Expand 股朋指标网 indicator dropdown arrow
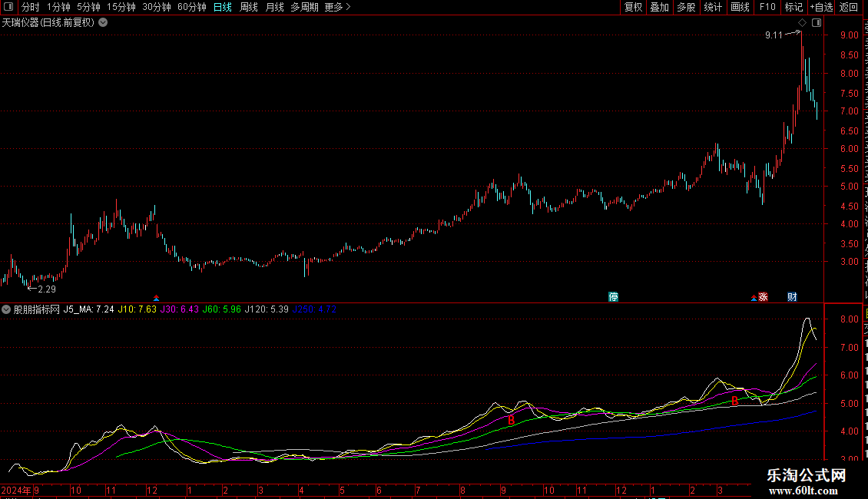Viewport: 868px width, 499px height. [x=6, y=310]
